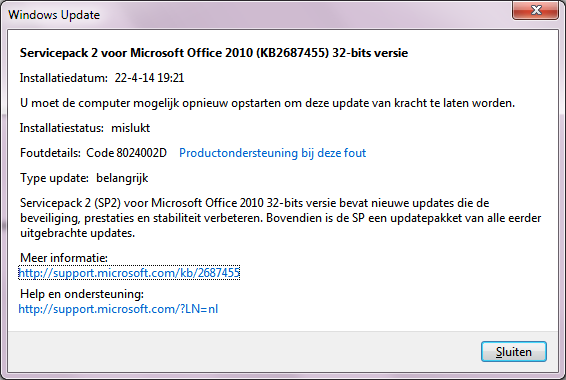Select the KB2687455 text in heading
The image size is (566, 380).
292,53
